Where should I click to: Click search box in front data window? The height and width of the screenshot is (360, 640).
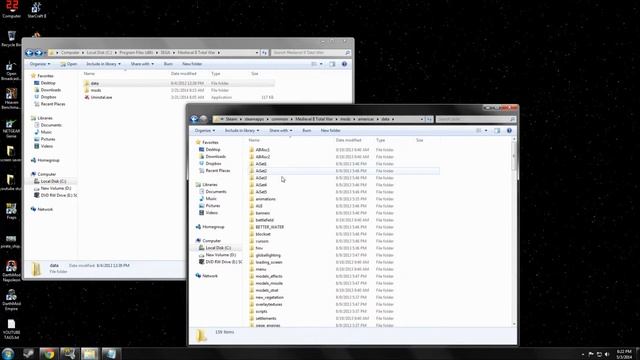(476, 119)
